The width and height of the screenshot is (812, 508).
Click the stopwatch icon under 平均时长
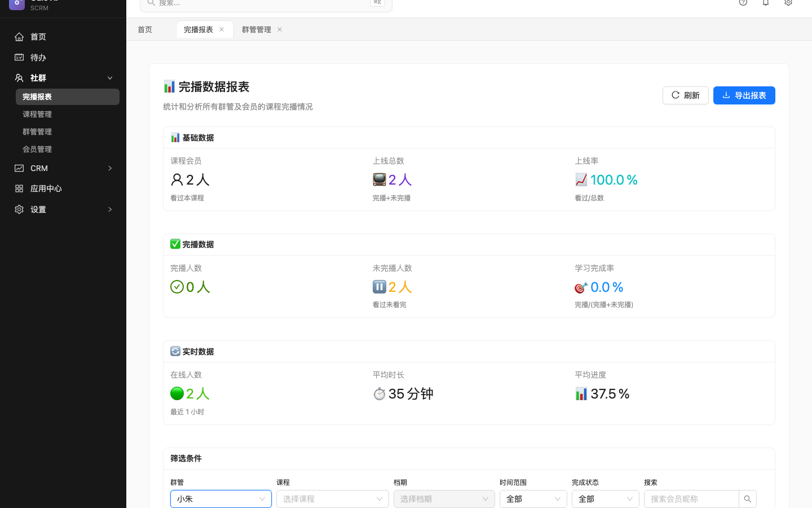coord(379,393)
